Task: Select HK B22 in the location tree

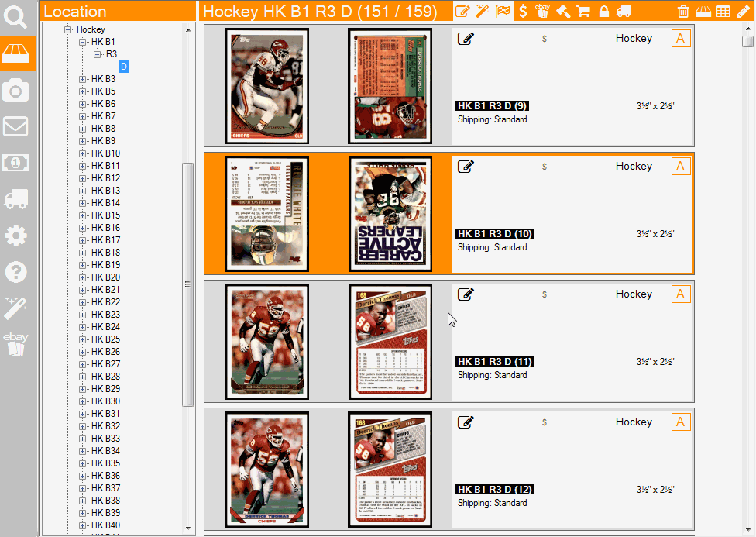Action: [x=105, y=302]
